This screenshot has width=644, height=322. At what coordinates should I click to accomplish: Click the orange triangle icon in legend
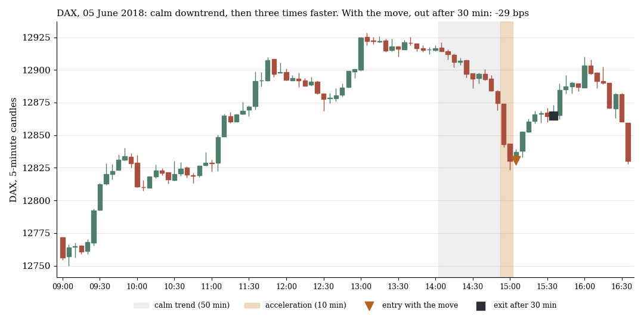coord(369,305)
